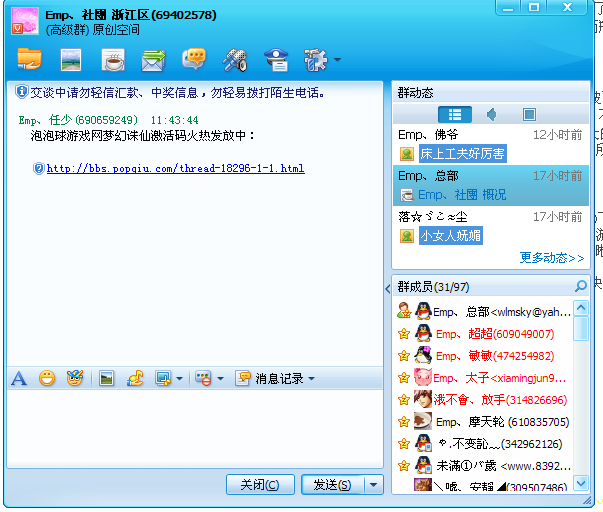Click the group mail envelope icon
This screenshot has height=512, width=603.
(153, 60)
